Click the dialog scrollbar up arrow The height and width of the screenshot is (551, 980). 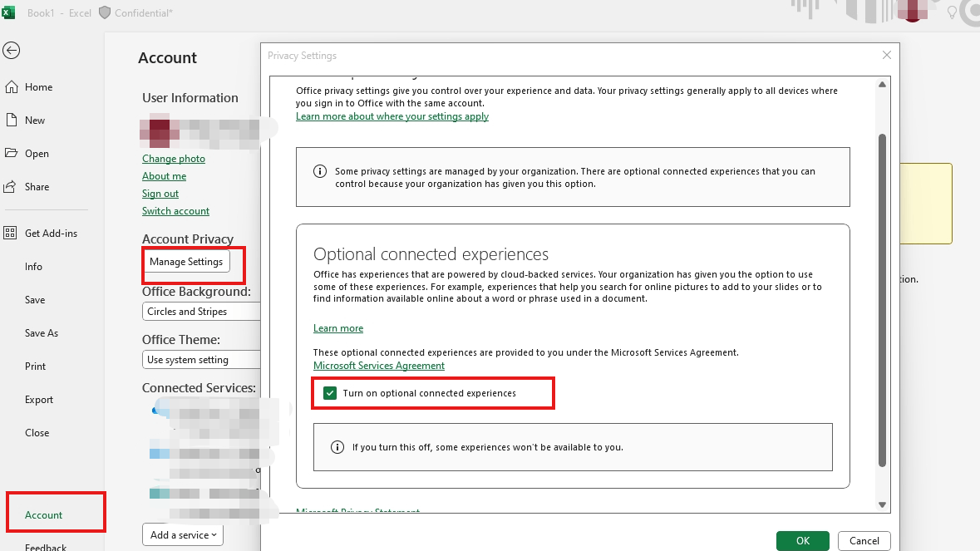(883, 84)
